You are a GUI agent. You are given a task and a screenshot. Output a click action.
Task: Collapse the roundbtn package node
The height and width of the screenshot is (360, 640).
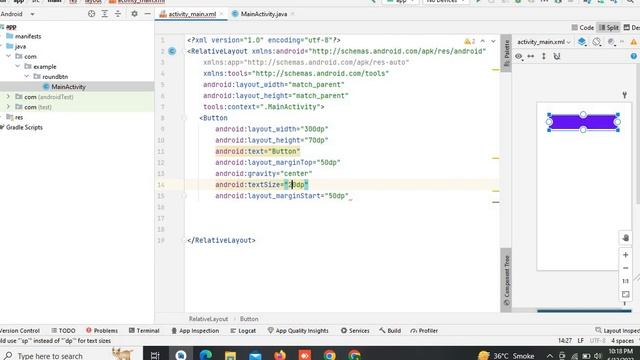[x=27, y=76]
